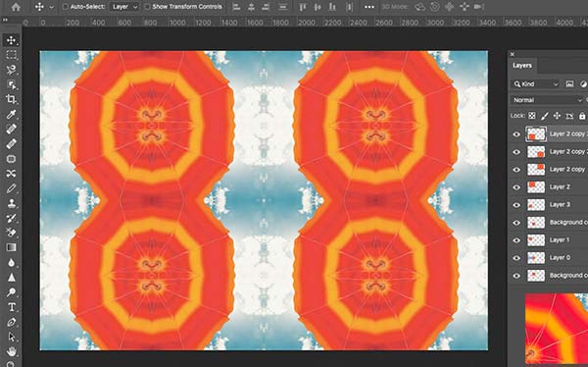Open the Normal blend mode dropdown
The height and width of the screenshot is (367, 588).
(x=548, y=100)
